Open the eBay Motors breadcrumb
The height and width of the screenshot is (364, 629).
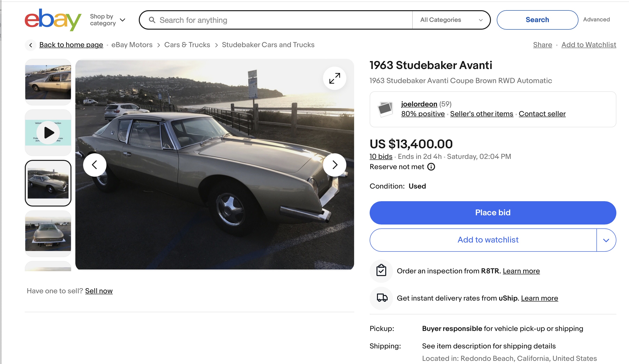pos(132,45)
